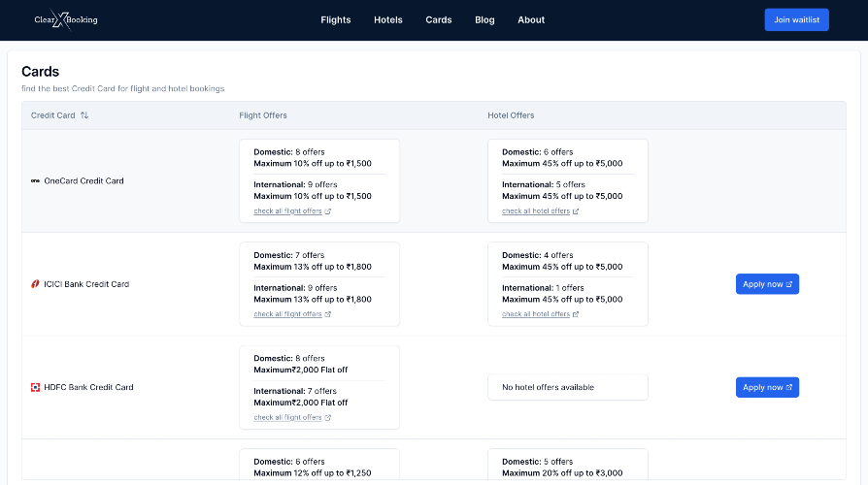
Task: Open the About page
Action: pyautogui.click(x=531, y=20)
